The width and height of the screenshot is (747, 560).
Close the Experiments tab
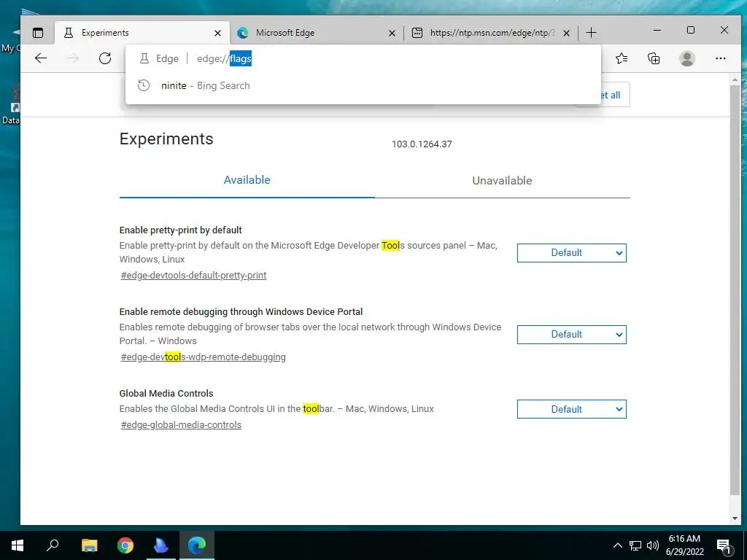pos(217,33)
